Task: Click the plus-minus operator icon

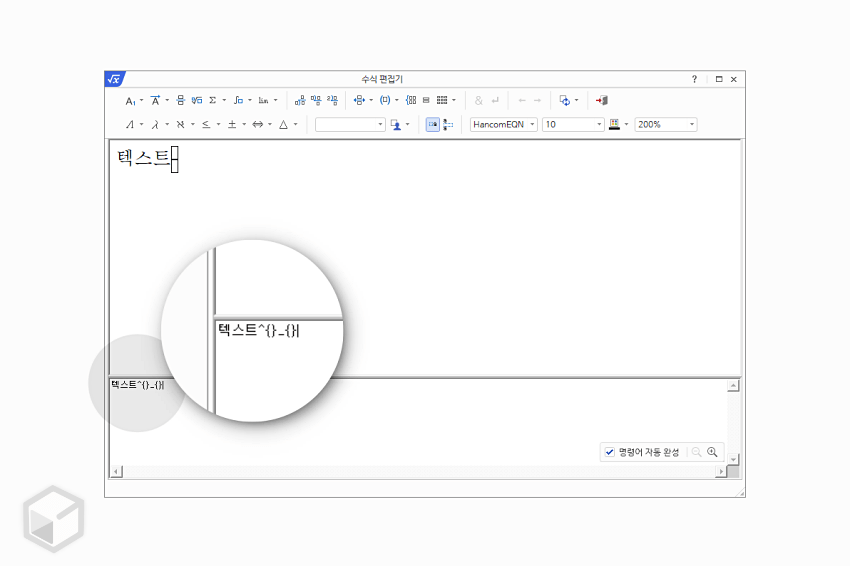Action: coord(232,125)
